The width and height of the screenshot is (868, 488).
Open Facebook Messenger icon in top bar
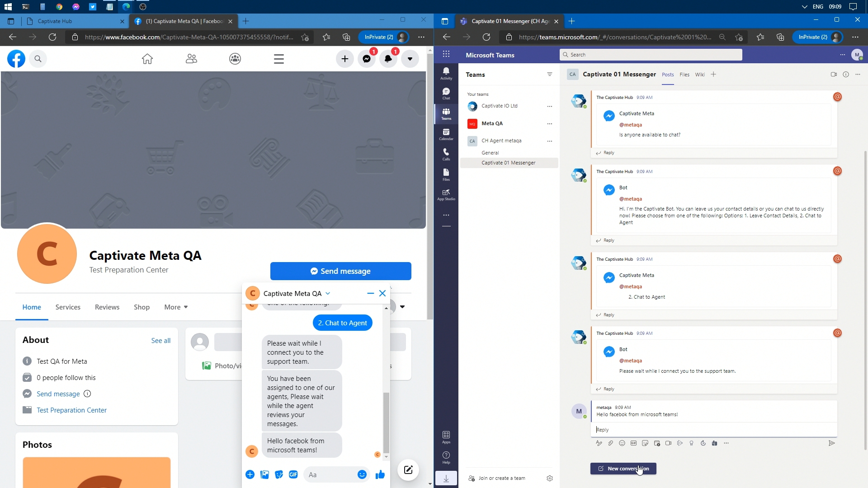367,59
